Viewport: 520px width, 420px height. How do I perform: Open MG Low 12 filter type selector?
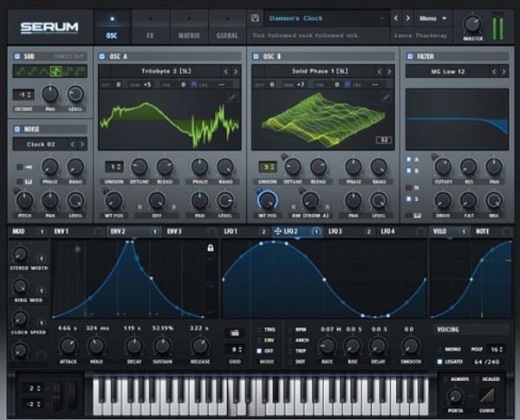447,71
